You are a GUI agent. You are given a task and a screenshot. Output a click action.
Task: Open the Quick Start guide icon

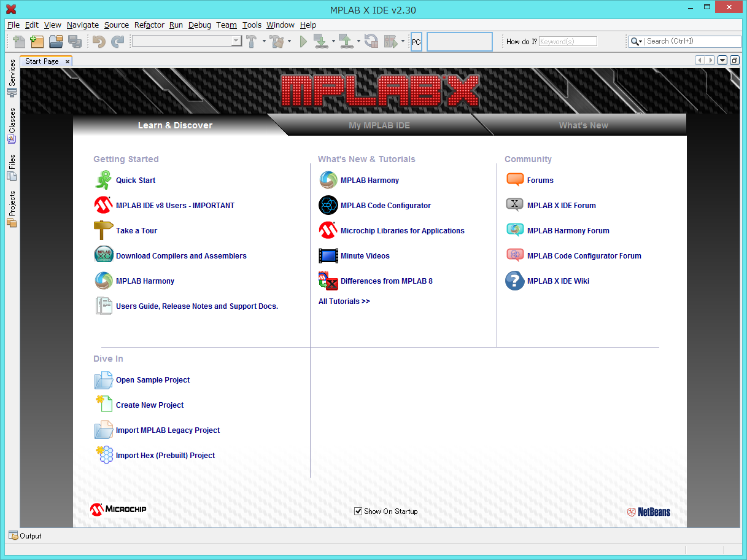pyautogui.click(x=103, y=181)
